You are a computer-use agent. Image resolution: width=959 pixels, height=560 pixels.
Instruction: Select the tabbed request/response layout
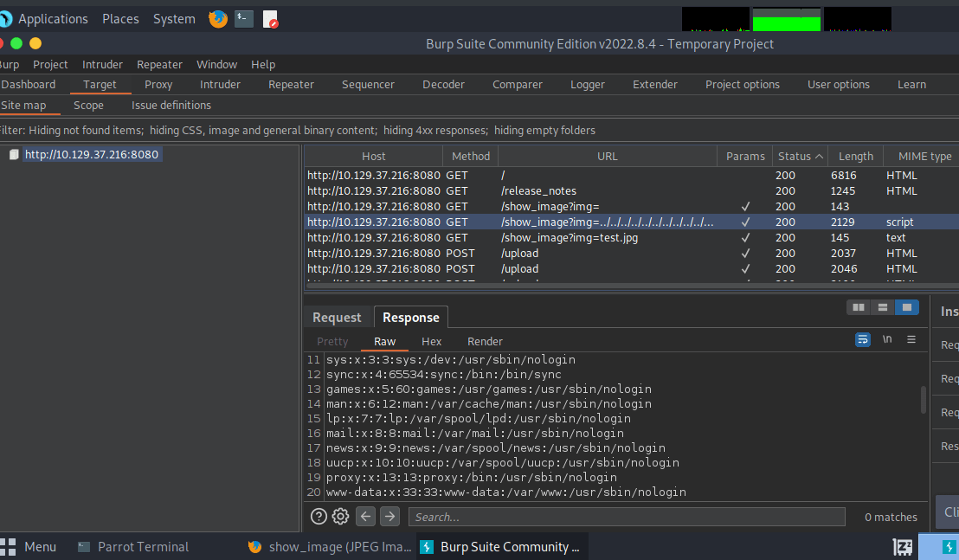906,307
